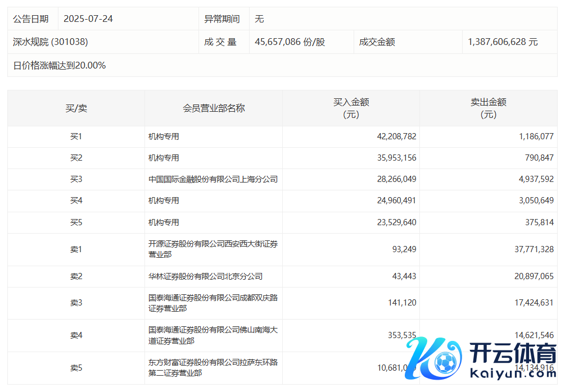Screen dimensions: 565x392
Task: Click the 成交金额 value 1,387,606,628 元
Action: 503,42
